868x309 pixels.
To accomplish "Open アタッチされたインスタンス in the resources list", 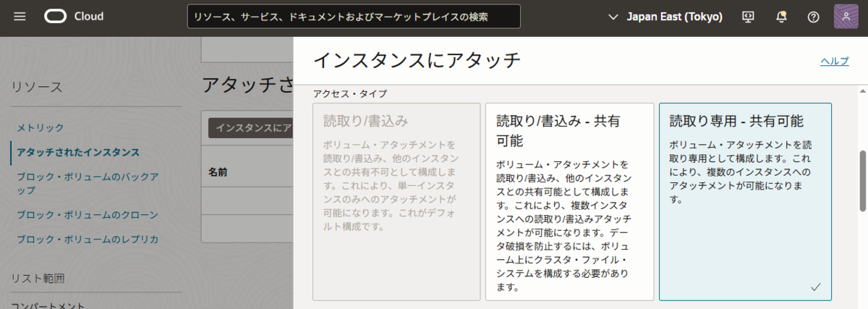I will coord(78,152).
